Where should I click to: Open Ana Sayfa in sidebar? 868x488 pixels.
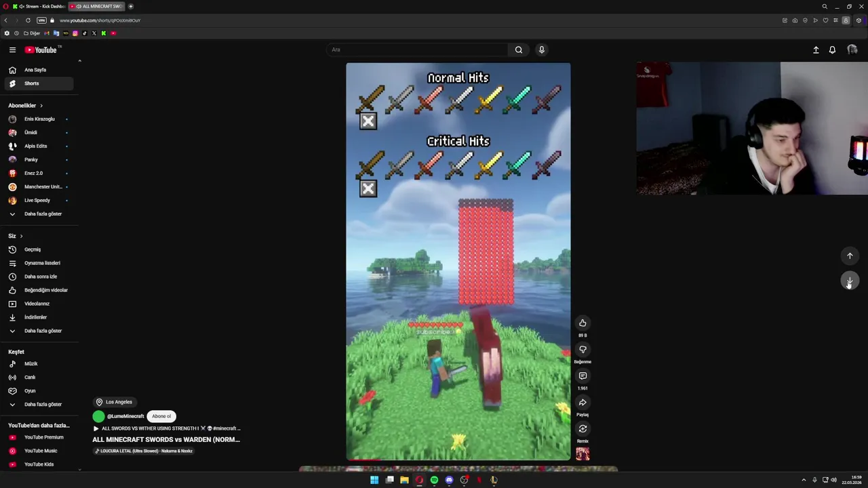tap(39, 70)
